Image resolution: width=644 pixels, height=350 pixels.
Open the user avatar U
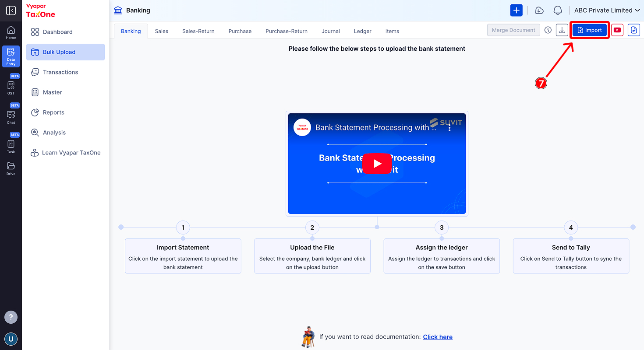pyautogui.click(x=11, y=339)
